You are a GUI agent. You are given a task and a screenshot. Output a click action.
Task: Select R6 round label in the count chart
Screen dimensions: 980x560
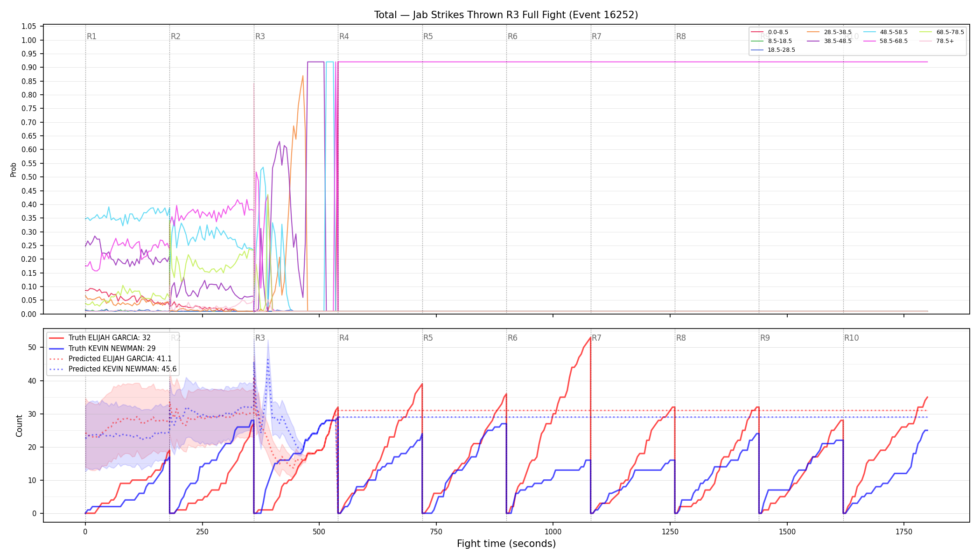pyautogui.click(x=512, y=338)
